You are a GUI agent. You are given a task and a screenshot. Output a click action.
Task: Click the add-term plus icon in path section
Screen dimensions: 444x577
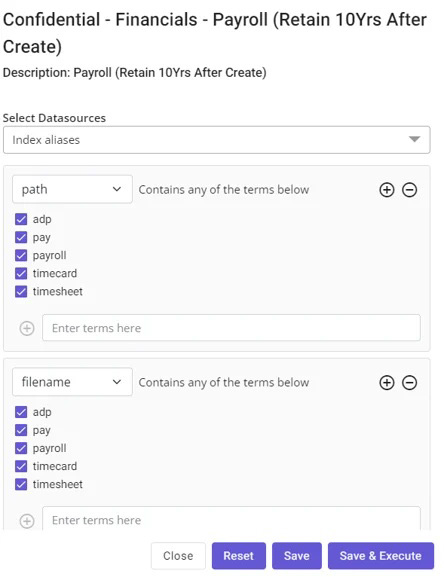tap(27, 328)
